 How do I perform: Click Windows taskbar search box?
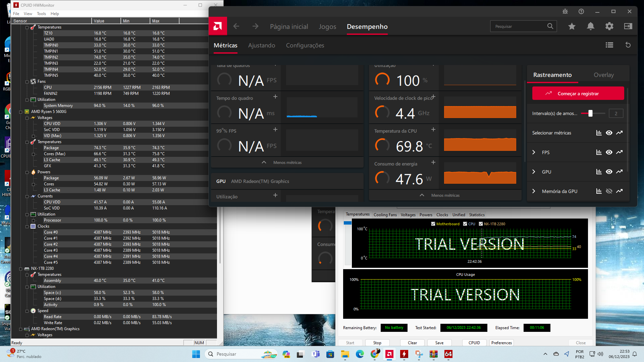tap(241, 354)
